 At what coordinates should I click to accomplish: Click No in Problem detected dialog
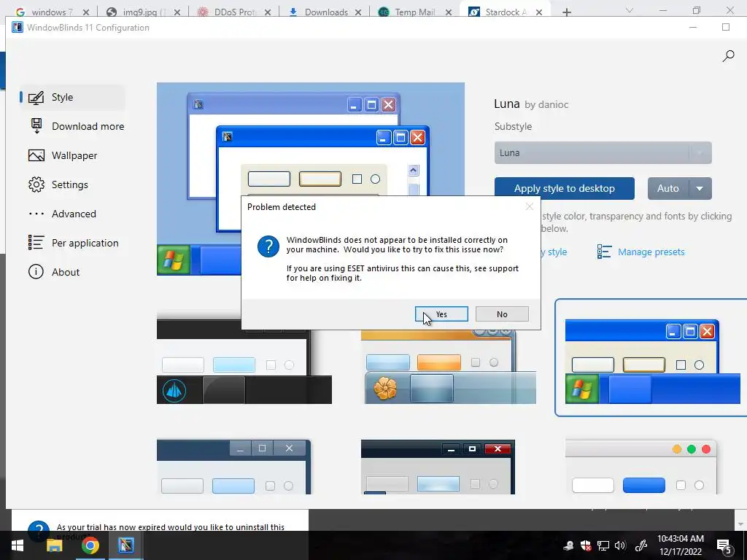coord(502,314)
